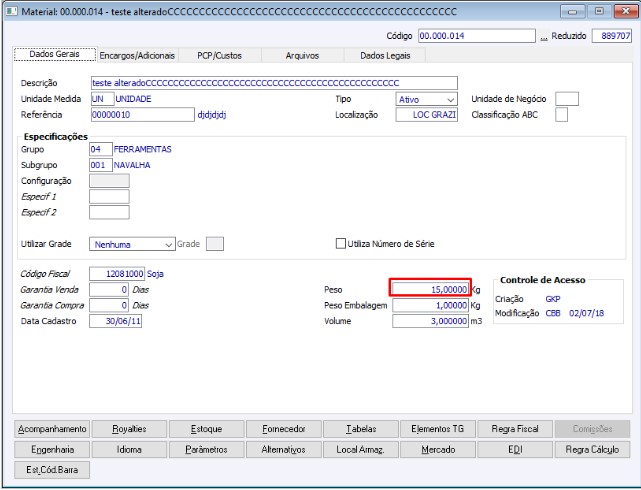Click the ellipsis lookup button next to Código
The width and height of the screenshot is (641, 490).
pyautogui.click(x=543, y=37)
